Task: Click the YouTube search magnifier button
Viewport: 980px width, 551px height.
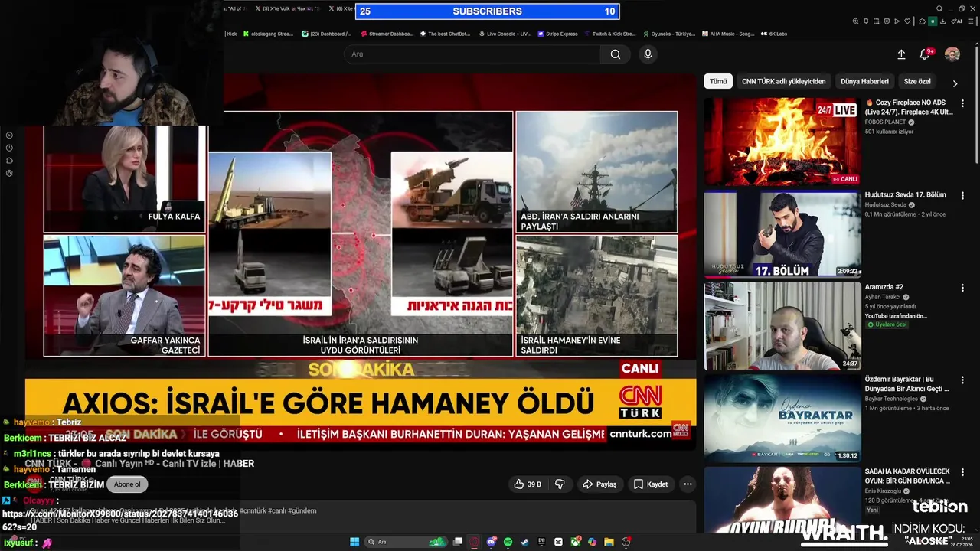Action: 615,54
